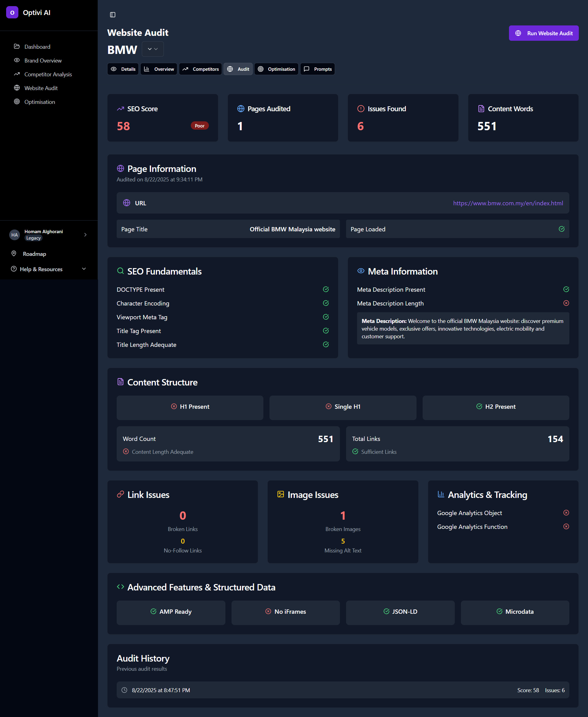Image resolution: width=588 pixels, height=717 pixels.
Task: Click the Optivi AI logo icon
Action: click(12, 13)
